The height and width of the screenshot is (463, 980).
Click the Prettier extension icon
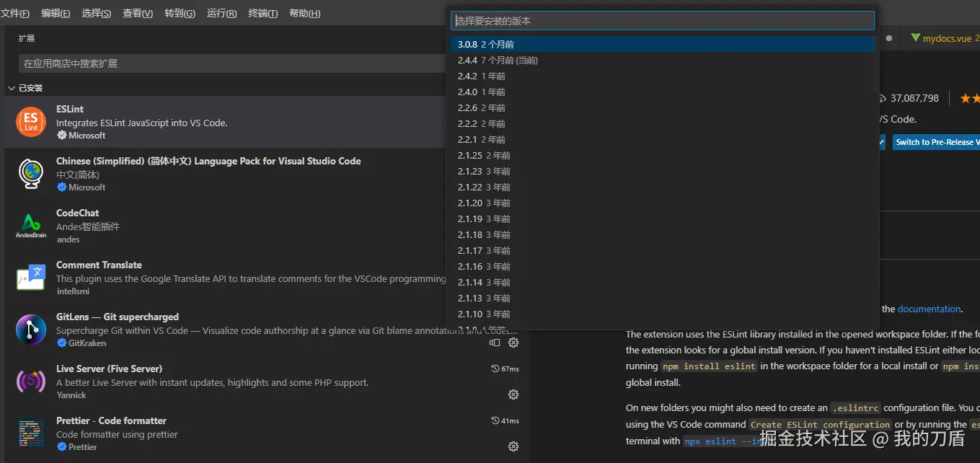coord(31,433)
